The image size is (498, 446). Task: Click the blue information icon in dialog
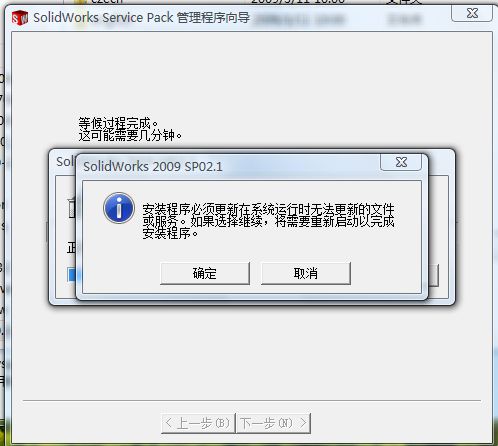click(x=119, y=208)
